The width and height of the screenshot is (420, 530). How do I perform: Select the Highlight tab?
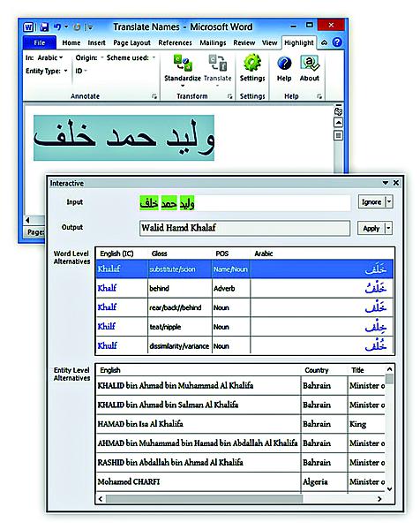point(299,43)
